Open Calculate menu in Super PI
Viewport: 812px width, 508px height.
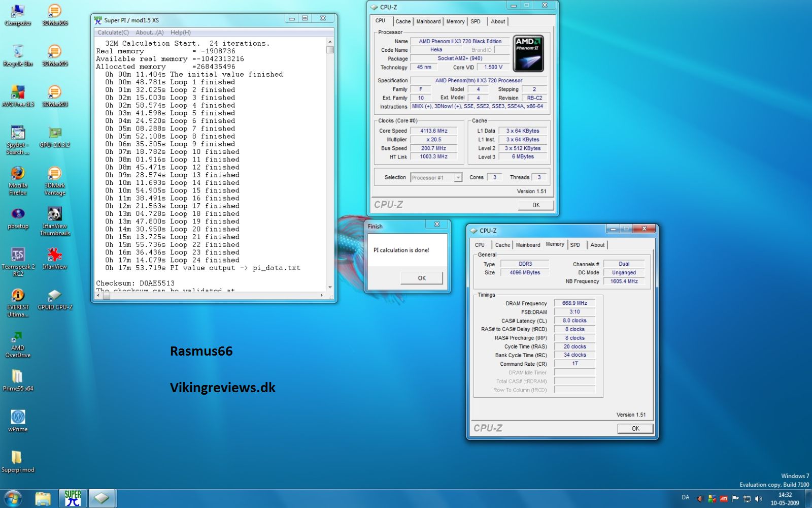(x=113, y=33)
